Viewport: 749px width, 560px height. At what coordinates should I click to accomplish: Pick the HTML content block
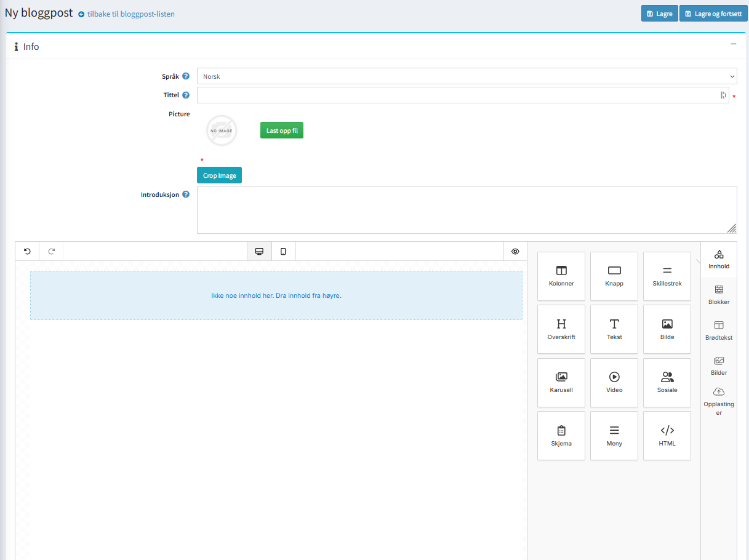[667, 436]
